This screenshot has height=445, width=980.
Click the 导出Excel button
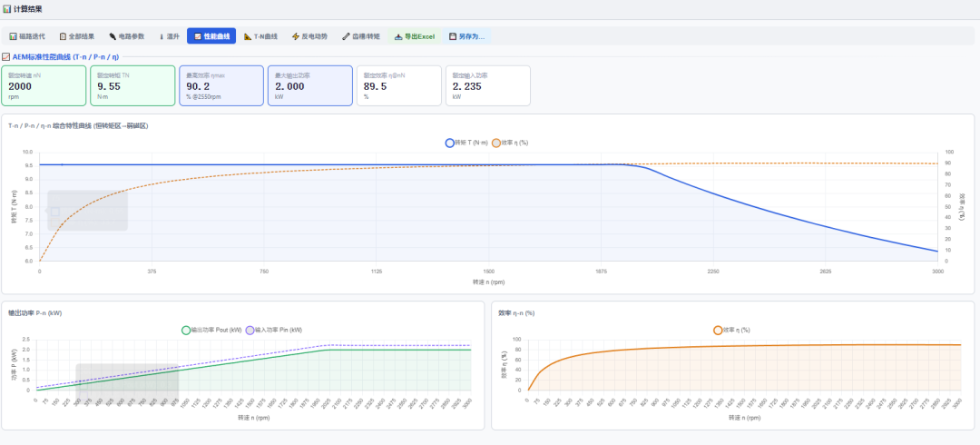[x=415, y=36]
